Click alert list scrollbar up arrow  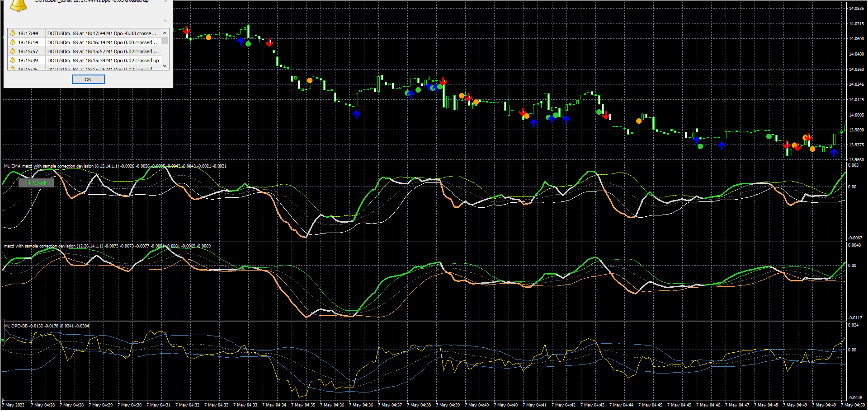[x=165, y=33]
